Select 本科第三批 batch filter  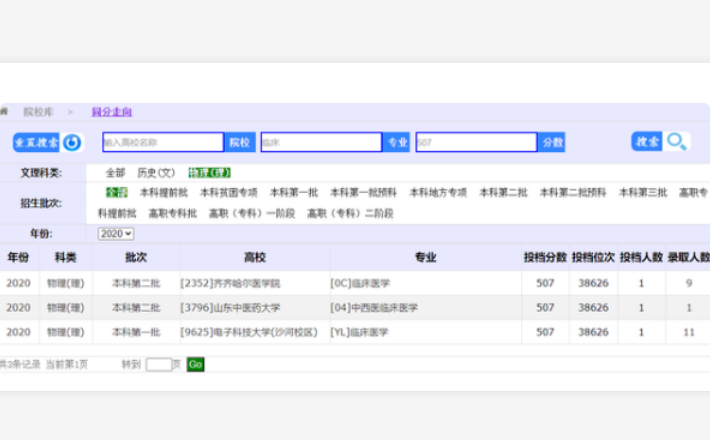pyautogui.click(x=643, y=192)
